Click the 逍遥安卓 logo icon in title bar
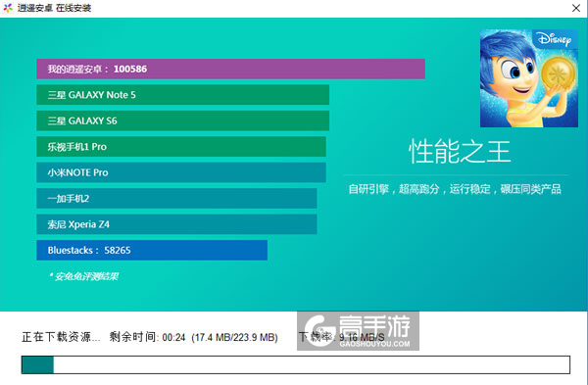Image resolution: width=588 pixels, height=385 pixels. tap(8, 8)
